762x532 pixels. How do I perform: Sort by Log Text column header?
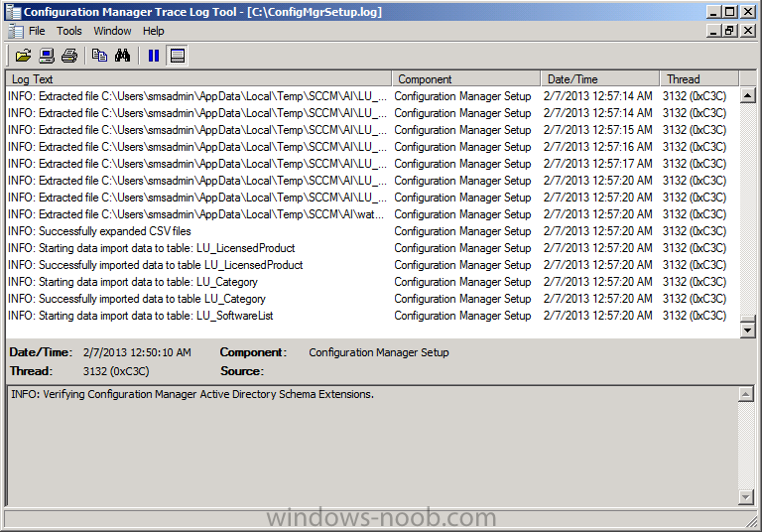tap(198, 78)
